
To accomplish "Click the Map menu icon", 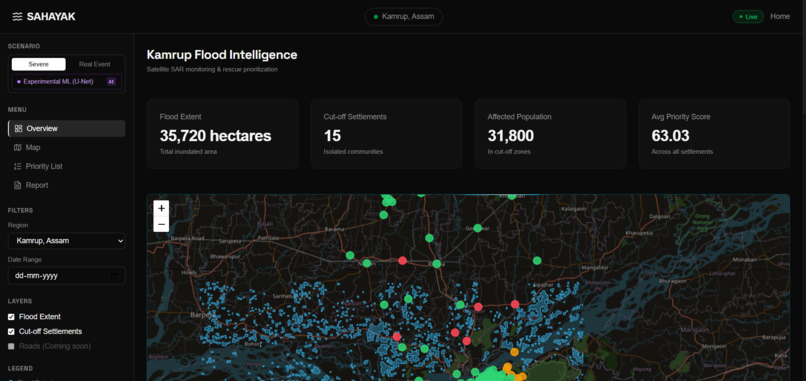I will [17, 148].
